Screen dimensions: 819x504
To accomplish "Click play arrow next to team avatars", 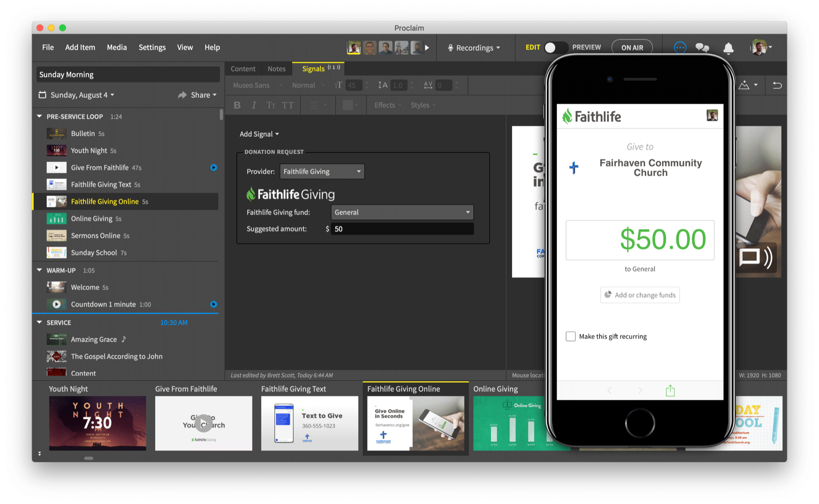I will tap(427, 48).
